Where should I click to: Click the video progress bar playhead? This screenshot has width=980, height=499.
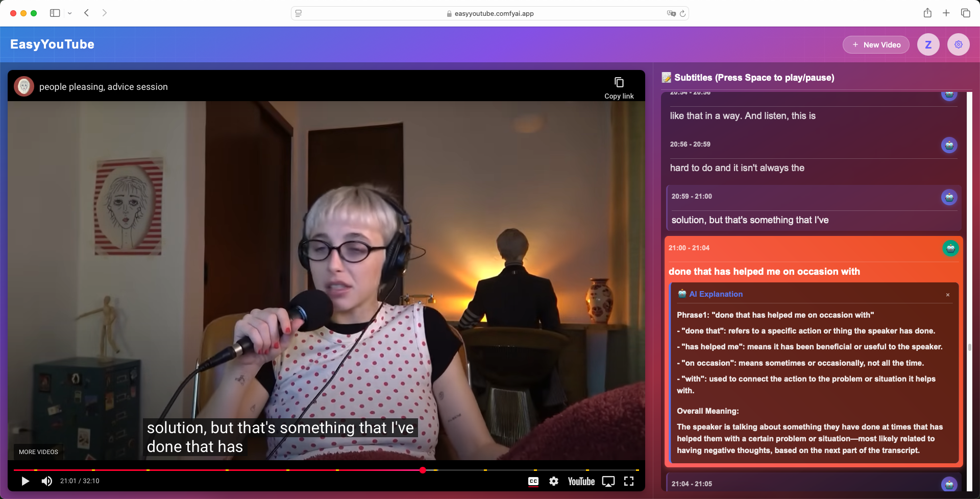pos(423,470)
